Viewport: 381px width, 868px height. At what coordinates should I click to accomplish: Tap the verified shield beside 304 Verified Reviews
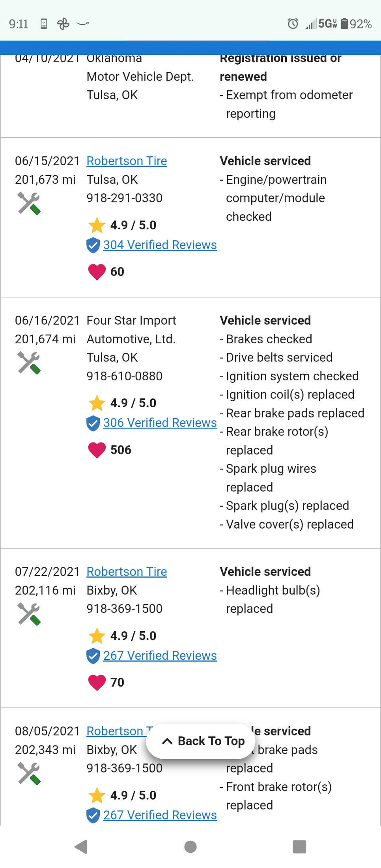point(93,245)
